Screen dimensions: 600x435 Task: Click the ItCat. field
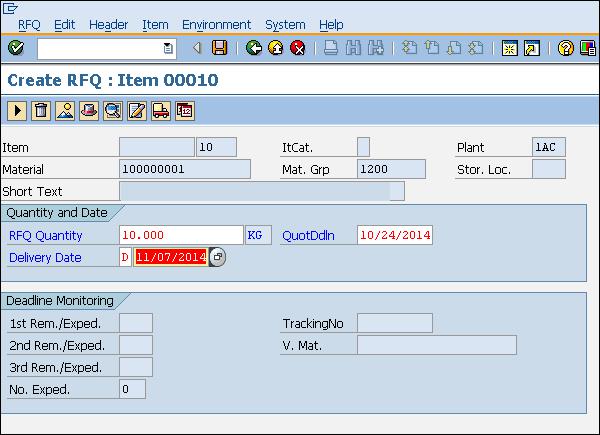point(363,147)
